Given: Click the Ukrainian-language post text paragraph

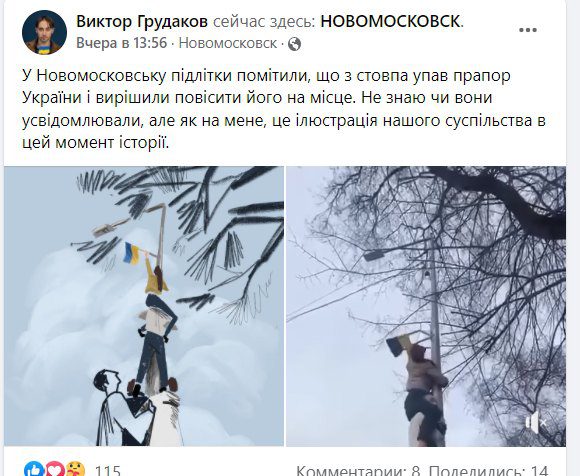Looking at the screenshot, I should pyautogui.click(x=284, y=109).
